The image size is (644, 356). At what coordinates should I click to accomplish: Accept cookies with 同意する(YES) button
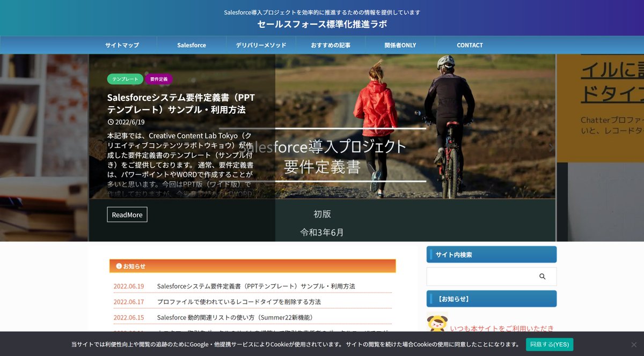(550, 344)
